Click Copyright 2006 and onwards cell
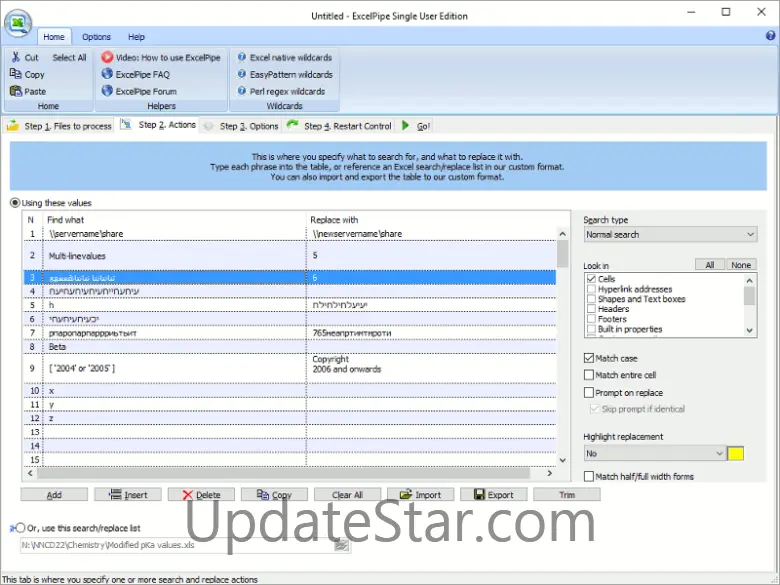The height and width of the screenshot is (585, 780). click(431, 368)
